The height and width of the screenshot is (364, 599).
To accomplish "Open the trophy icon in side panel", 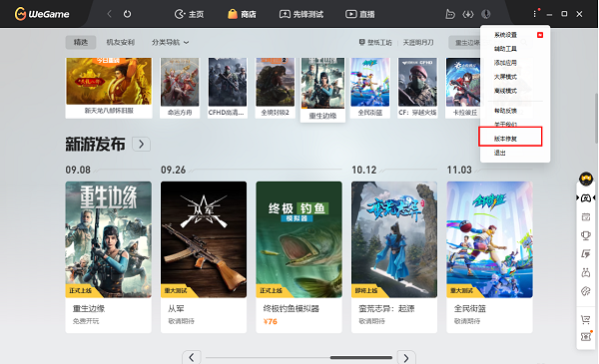I will coord(586,235).
